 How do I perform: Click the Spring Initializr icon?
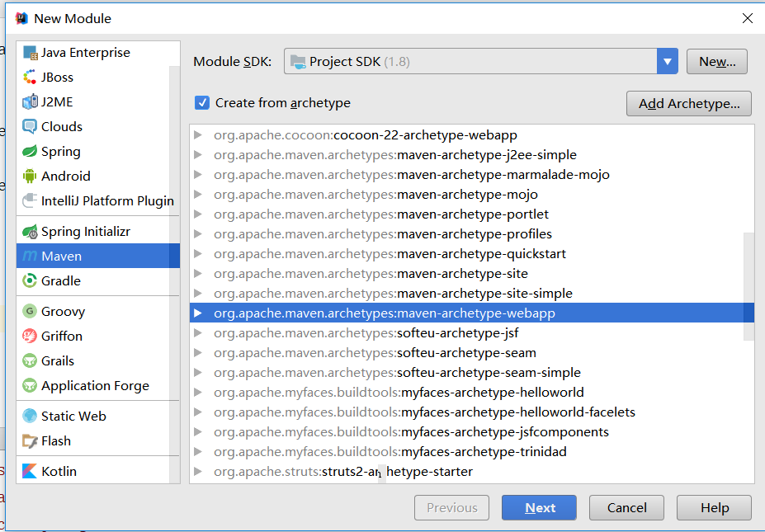(x=30, y=232)
